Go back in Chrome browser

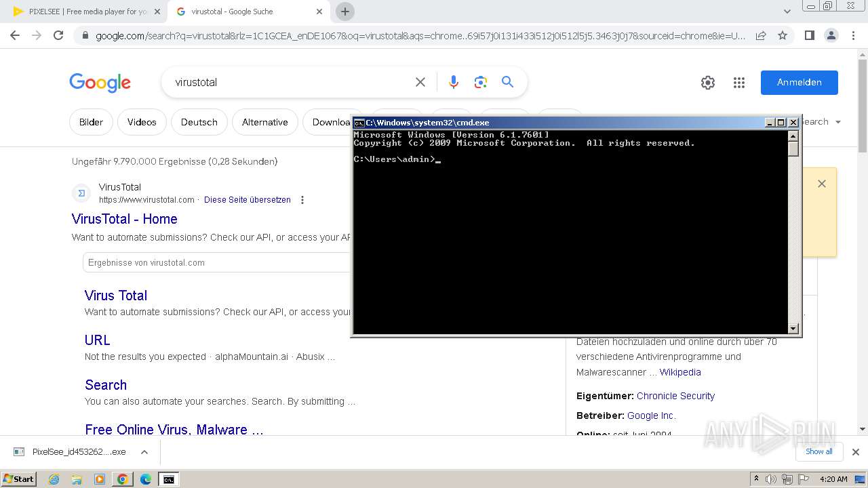pyautogui.click(x=15, y=35)
